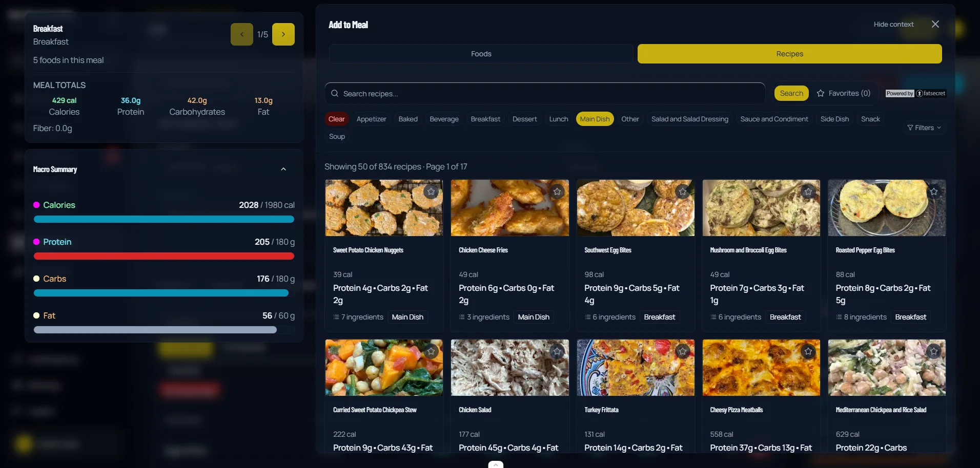
Task: Click the Calories progress bar
Action: (164, 219)
